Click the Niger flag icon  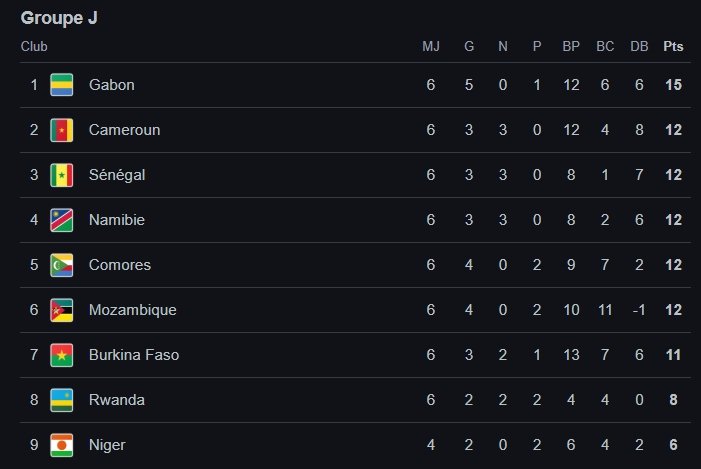pos(63,445)
